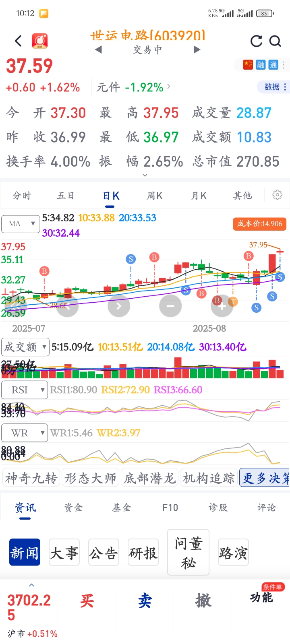
Task: Refresh the stock quote data
Action: pos(256,41)
